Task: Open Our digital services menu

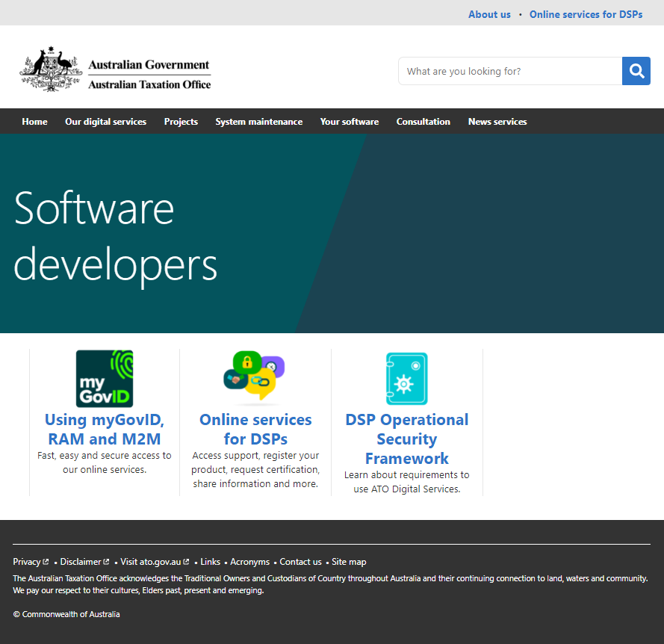Action: click(x=105, y=122)
